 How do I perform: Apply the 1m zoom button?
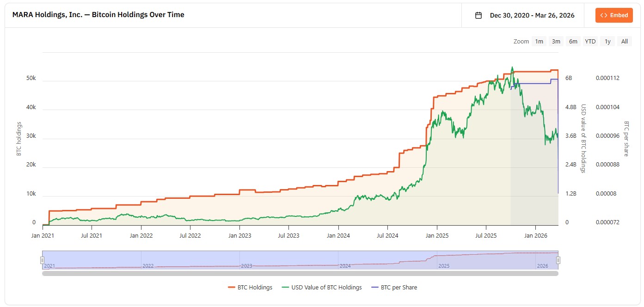tap(539, 41)
